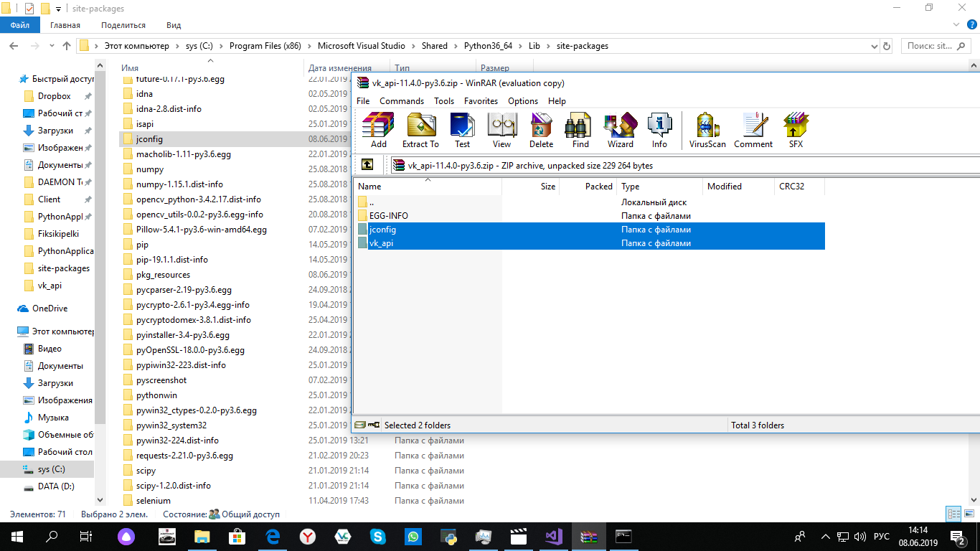Select scipy folder in Explorer list
The image size is (980, 551).
pyautogui.click(x=146, y=471)
